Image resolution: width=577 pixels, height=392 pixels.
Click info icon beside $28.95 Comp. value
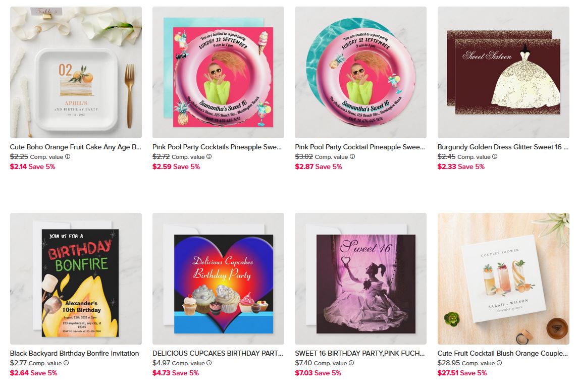[499, 363]
